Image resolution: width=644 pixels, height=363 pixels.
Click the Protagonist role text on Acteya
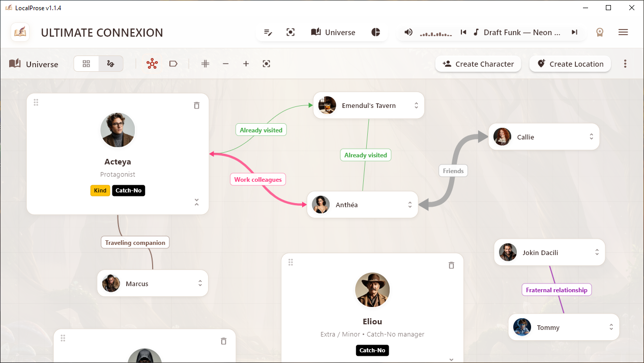(118, 175)
